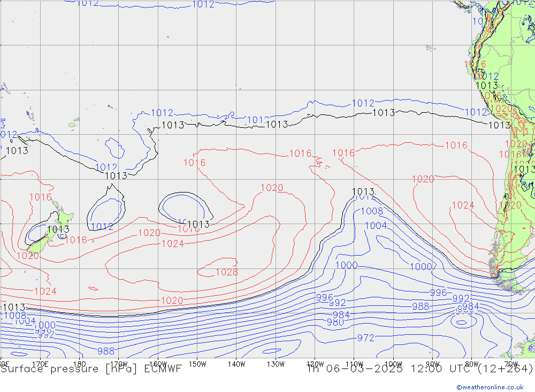Screen dimensions: 535x392
Task: Open the weatheronline.co.uk copyright link
Action: [490, 387]
